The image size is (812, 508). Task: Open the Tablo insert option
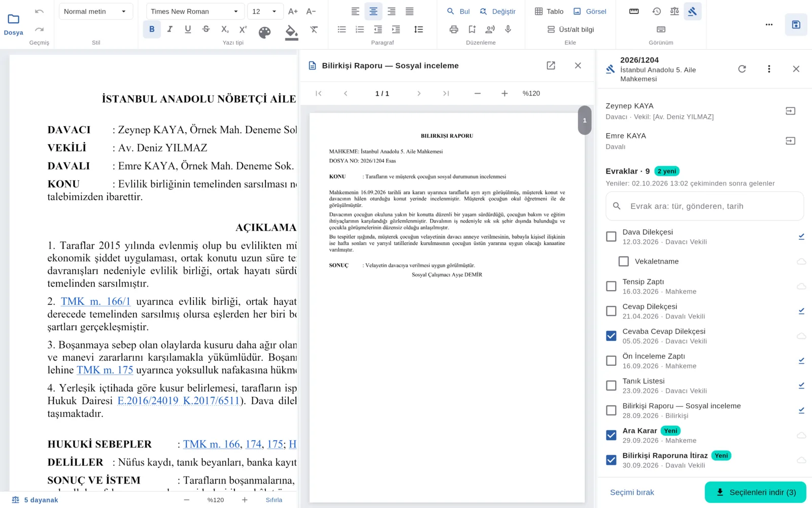(x=549, y=11)
